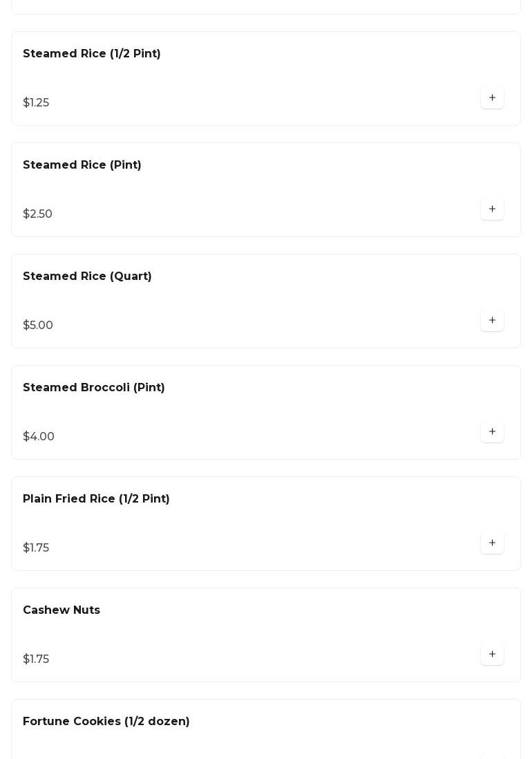Viewport: 532px width, 759px height.
Task: Add Steamed Rice (1/2 Pint) to cart
Action: (492, 98)
